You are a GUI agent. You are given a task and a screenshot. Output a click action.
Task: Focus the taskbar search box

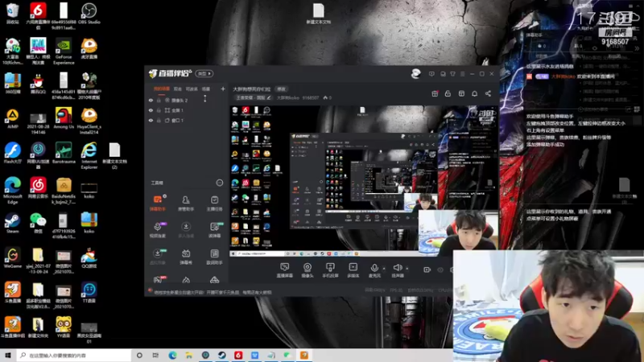tap(74, 355)
